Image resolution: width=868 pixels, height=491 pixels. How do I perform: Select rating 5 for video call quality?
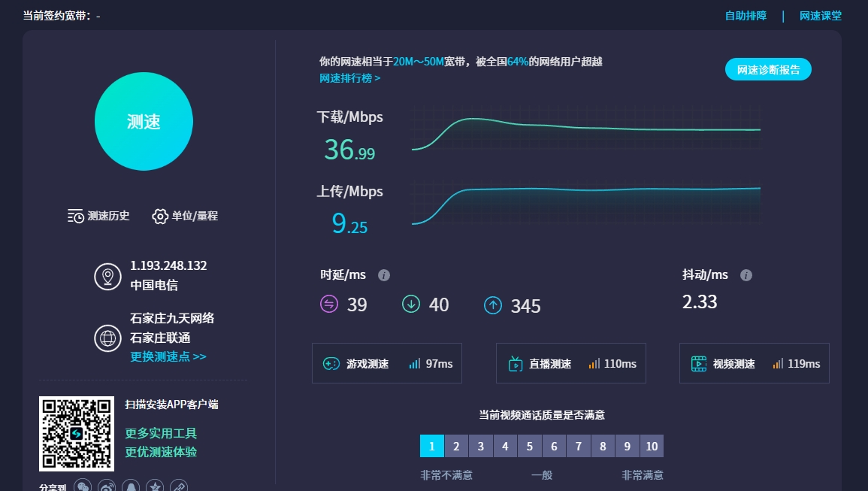pos(529,446)
